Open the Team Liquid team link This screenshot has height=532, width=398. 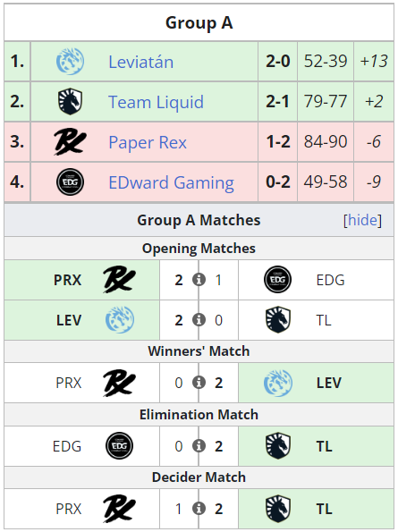156,102
